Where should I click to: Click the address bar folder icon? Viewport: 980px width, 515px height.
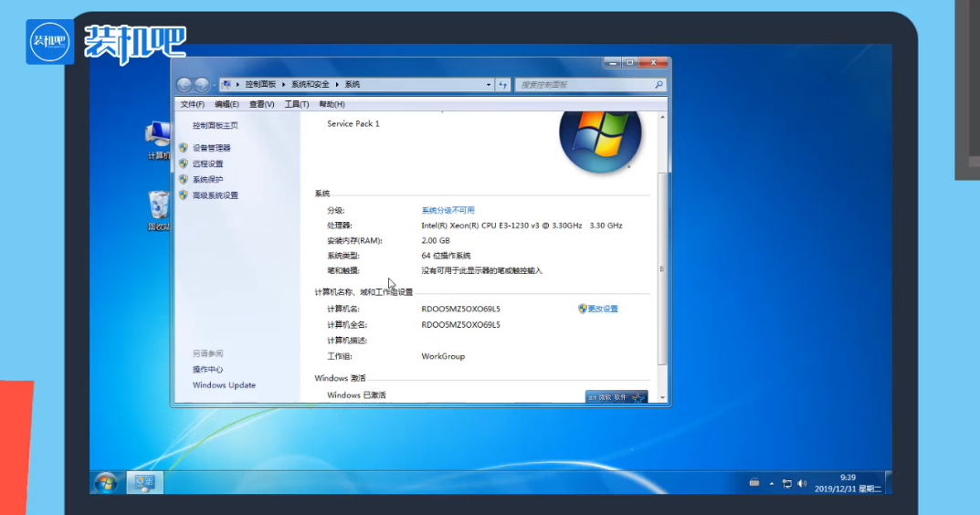coord(227,84)
